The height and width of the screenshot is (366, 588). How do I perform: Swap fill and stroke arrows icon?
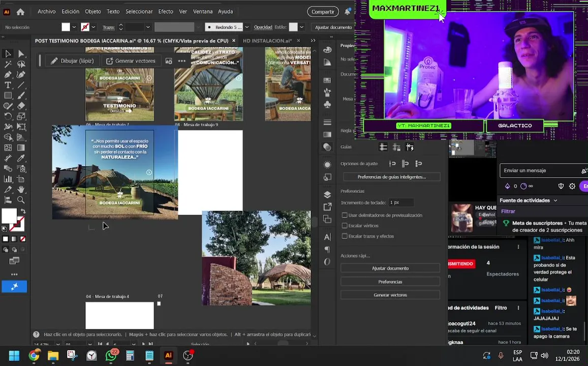(x=23, y=211)
